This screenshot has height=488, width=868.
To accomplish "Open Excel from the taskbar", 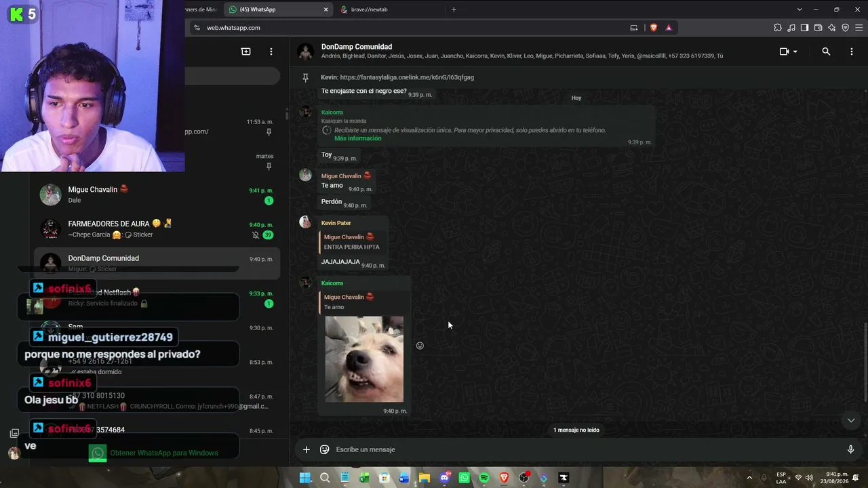I will (365, 478).
